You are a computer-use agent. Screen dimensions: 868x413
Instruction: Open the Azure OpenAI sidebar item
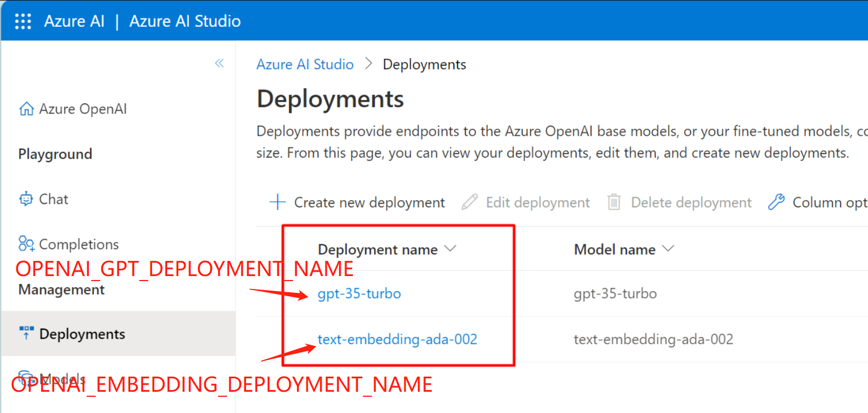point(73,109)
